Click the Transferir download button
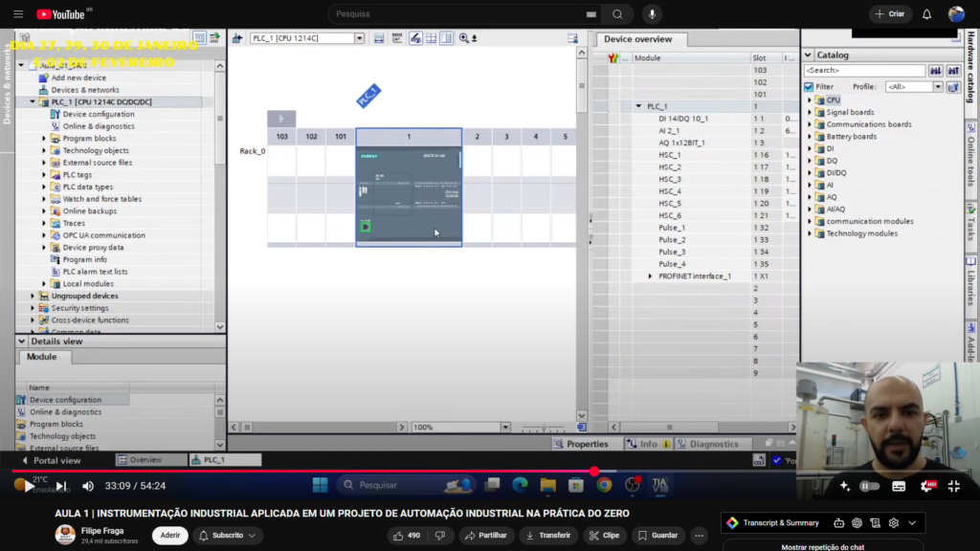This screenshot has width=980, height=551. click(x=548, y=536)
